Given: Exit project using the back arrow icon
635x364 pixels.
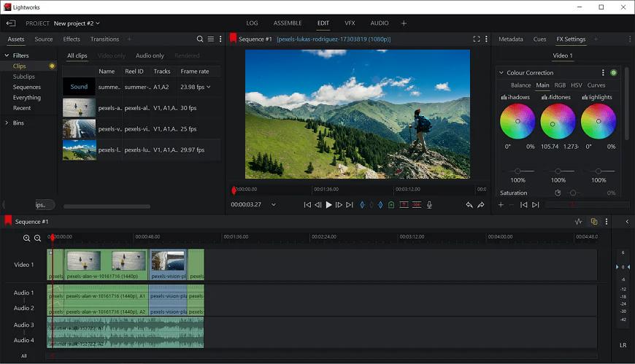Looking at the screenshot, I should tap(11, 23).
